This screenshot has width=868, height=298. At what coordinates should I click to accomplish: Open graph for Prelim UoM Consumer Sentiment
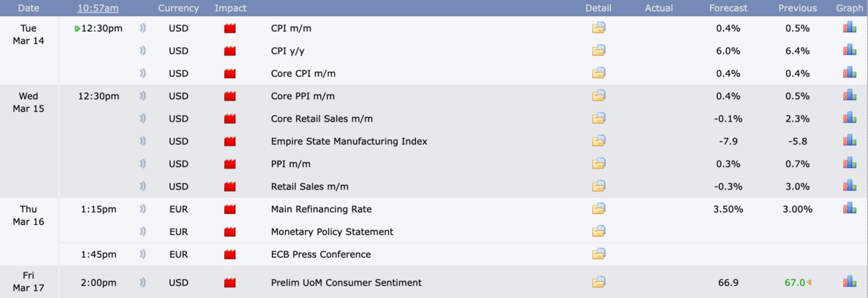(849, 282)
